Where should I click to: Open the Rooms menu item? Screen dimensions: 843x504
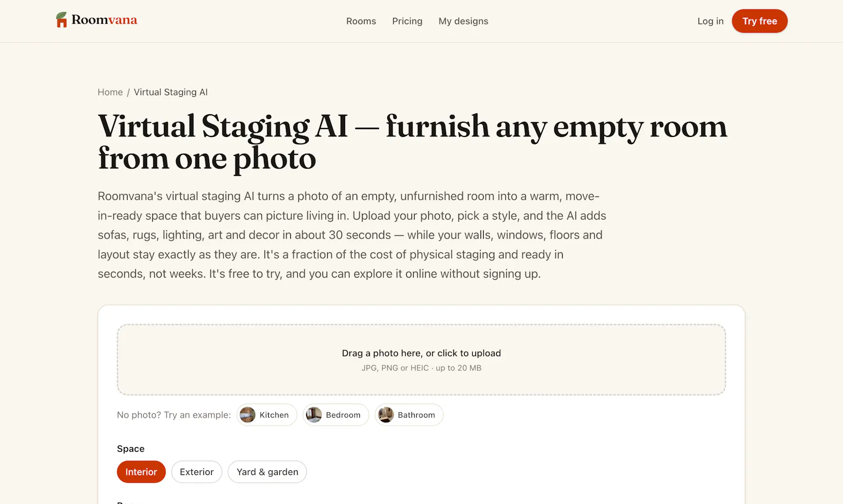(361, 21)
